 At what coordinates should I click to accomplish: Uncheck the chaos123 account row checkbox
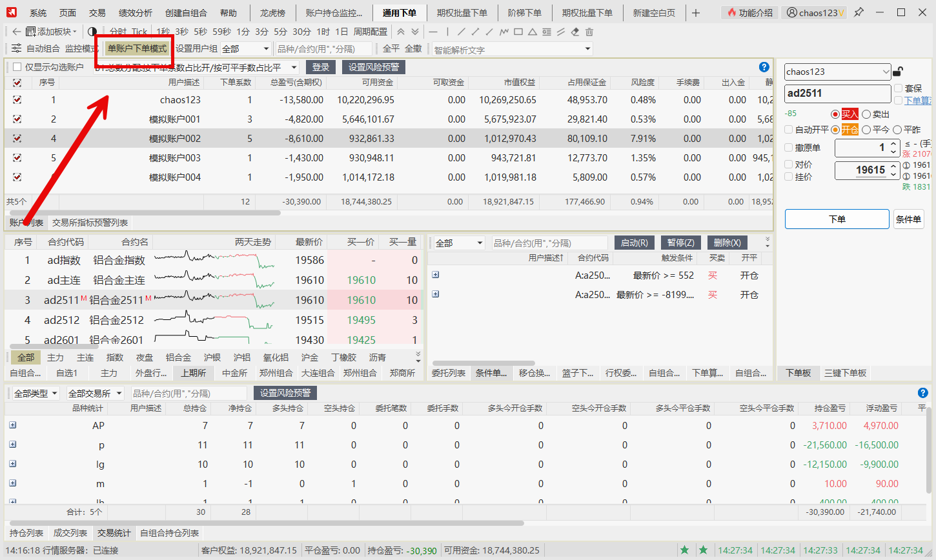[x=17, y=99]
